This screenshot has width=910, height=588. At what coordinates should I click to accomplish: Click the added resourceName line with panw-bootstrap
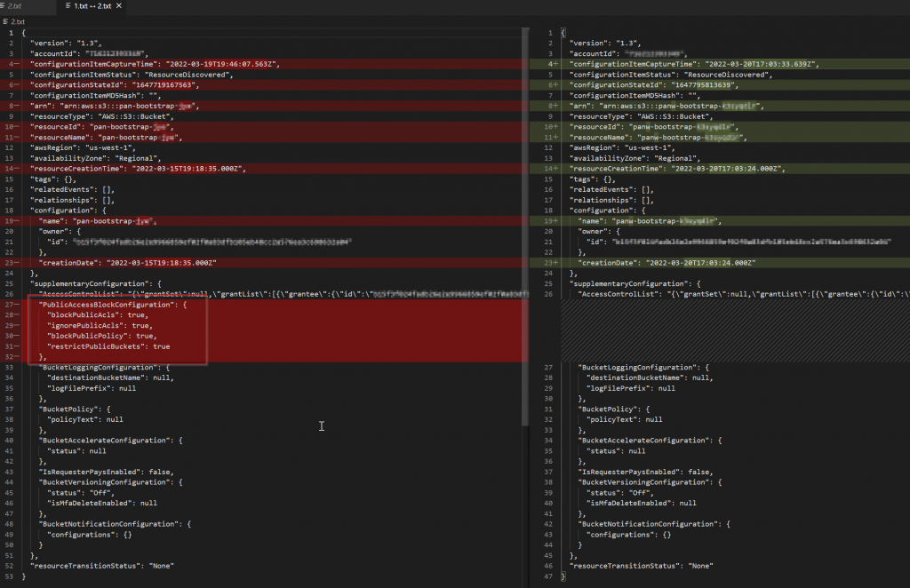[x=720, y=138]
